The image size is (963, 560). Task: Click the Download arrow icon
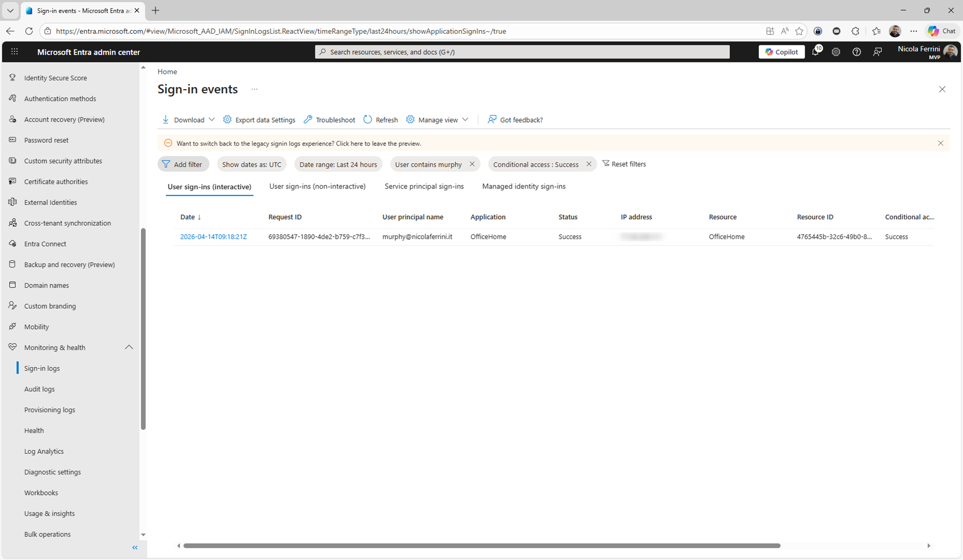click(166, 120)
